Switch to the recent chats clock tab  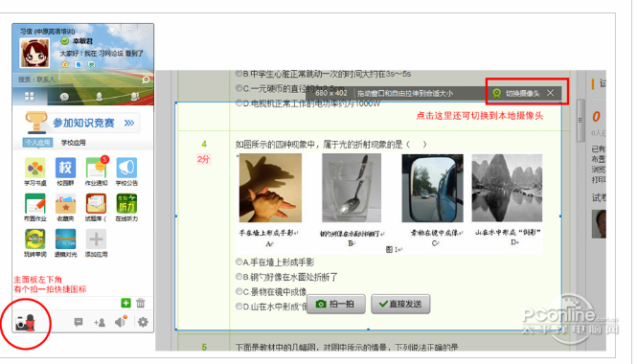[64, 97]
